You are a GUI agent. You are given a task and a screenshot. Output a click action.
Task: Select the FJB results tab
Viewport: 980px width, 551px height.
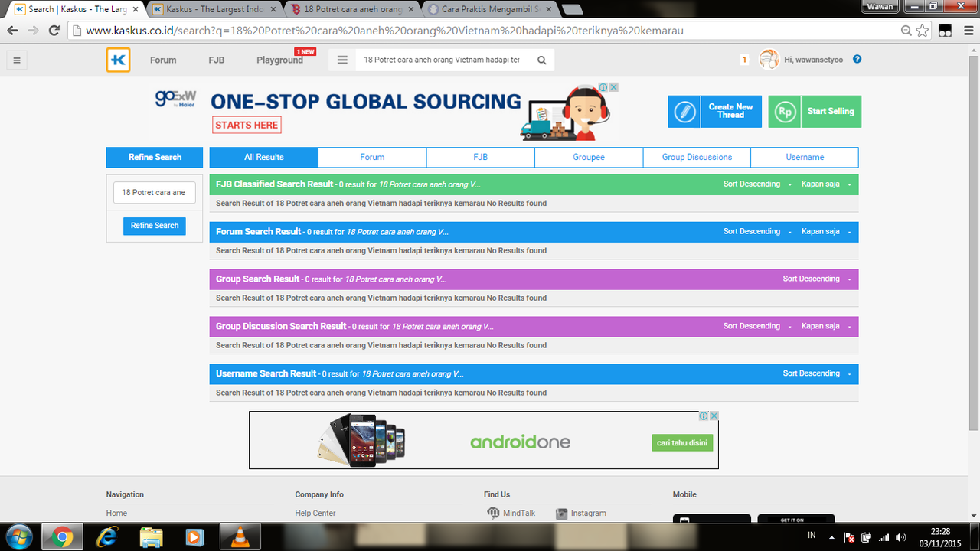[481, 157]
